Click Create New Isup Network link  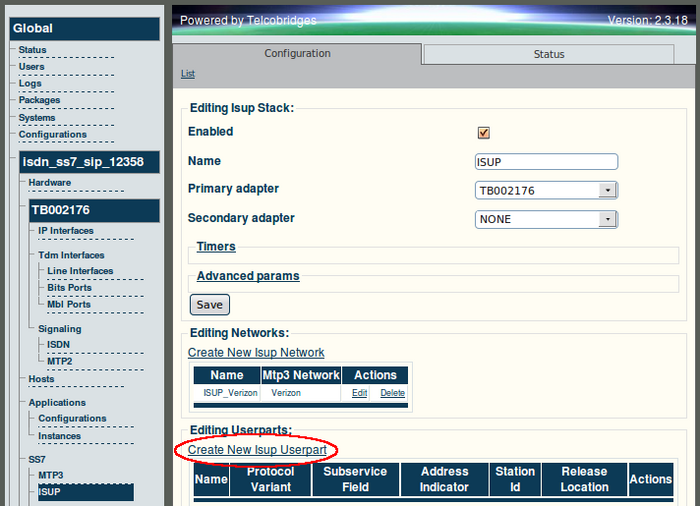point(256,352)
